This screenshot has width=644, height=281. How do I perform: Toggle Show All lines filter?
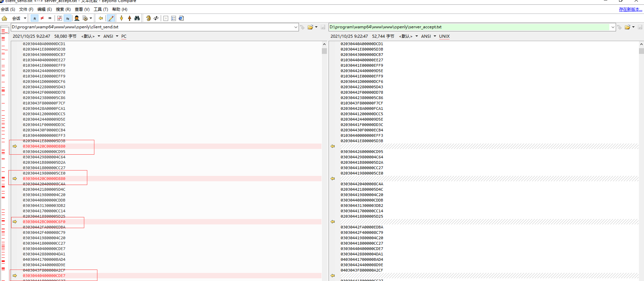tap(34, 18)
